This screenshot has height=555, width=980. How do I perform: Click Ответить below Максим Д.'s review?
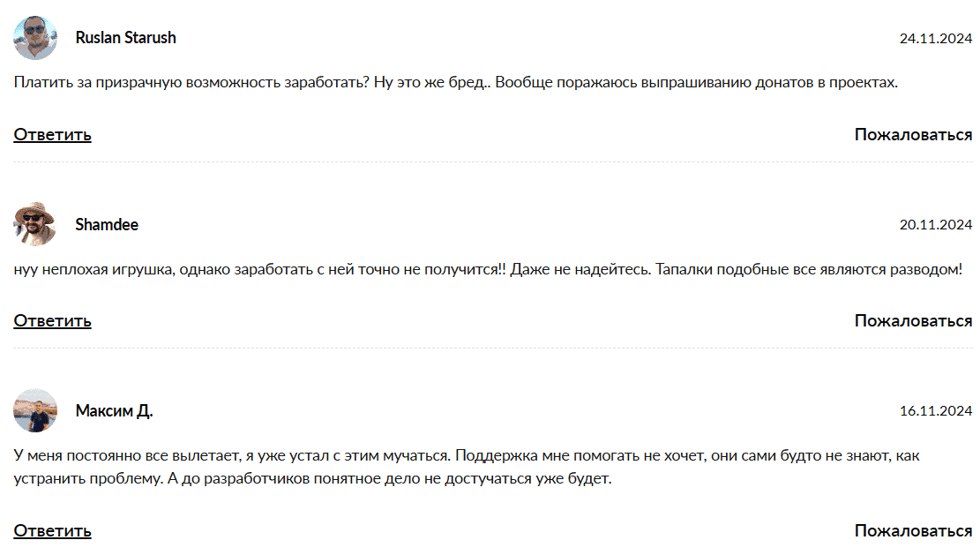pos(52,530)
